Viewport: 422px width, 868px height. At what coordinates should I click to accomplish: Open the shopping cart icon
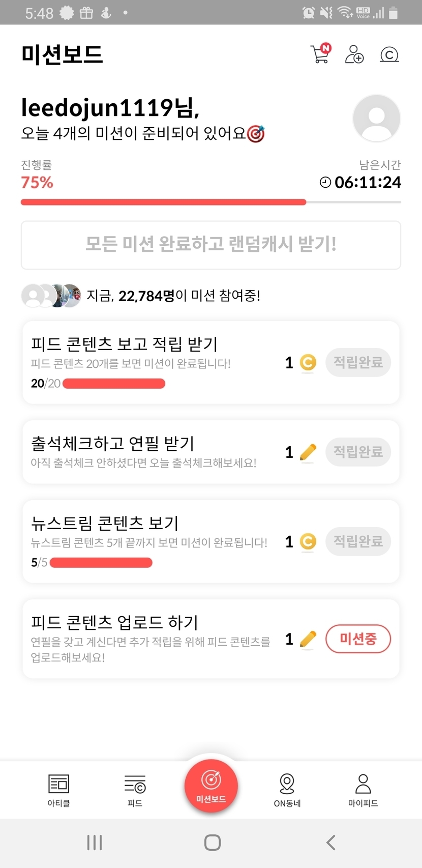[x=320, y=53]
